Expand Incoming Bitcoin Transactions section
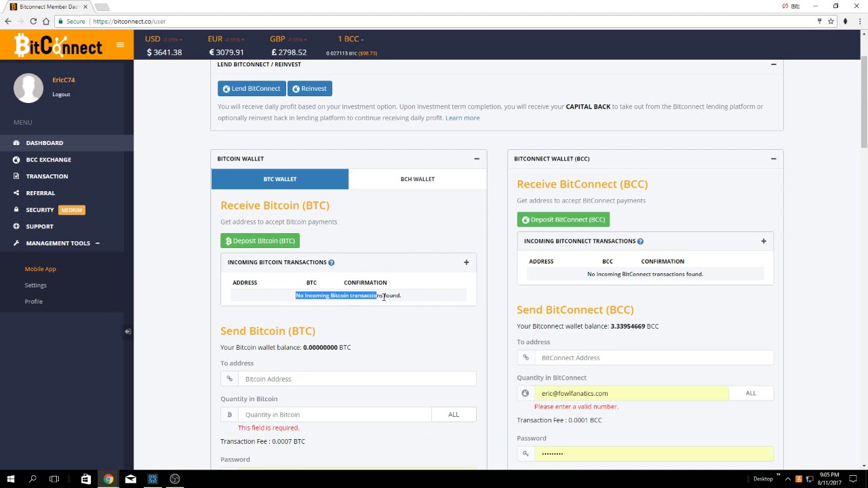 (x=466, y=262)
